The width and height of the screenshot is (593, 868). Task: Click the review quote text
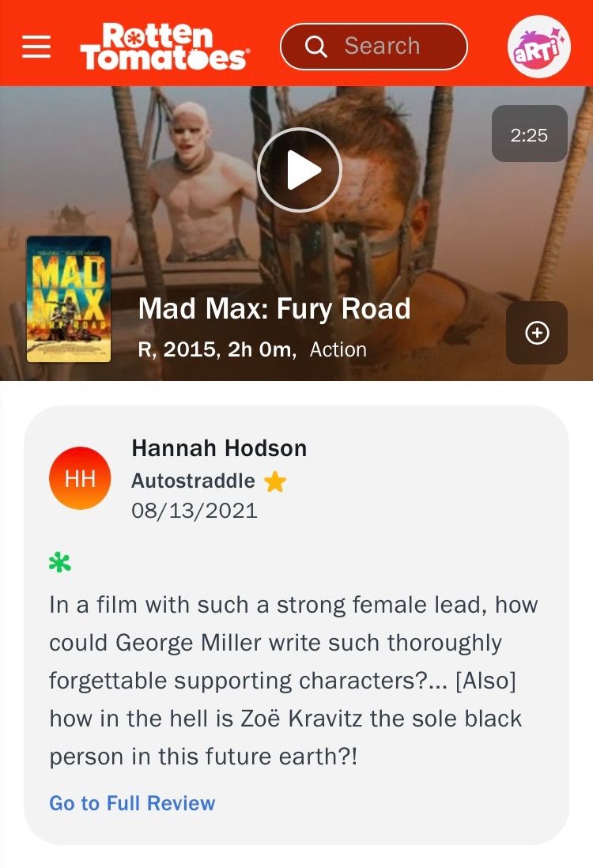point(293,681)
